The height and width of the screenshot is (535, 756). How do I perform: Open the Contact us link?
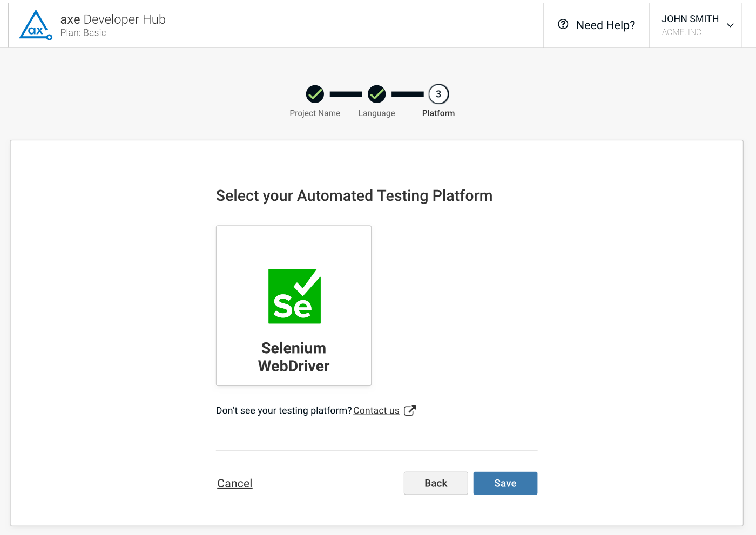coord(376,410)
